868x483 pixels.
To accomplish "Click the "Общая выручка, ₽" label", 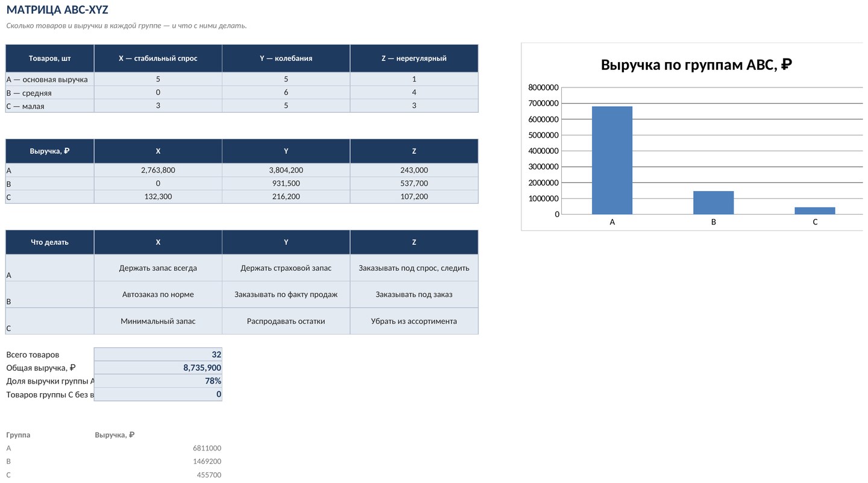I will [41, 368].
